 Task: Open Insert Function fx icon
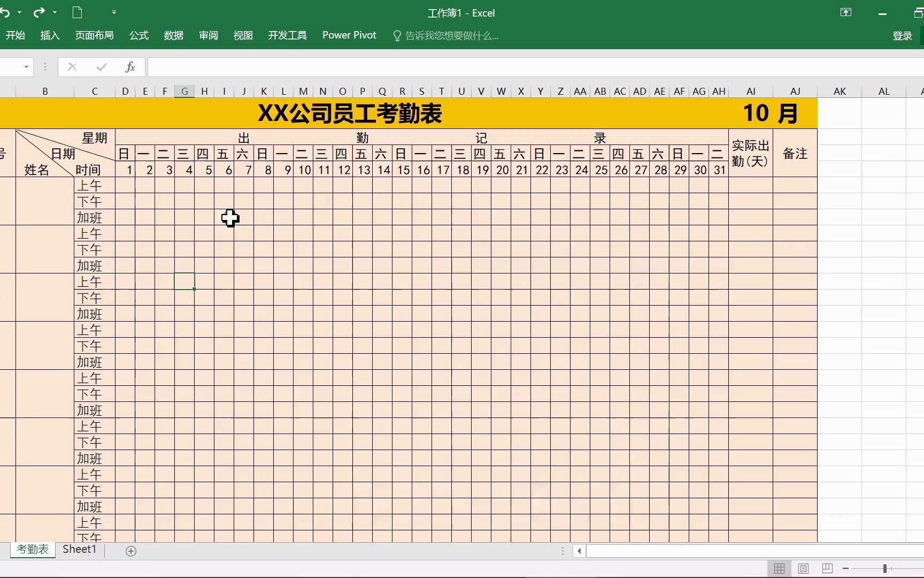pos(130,67)
